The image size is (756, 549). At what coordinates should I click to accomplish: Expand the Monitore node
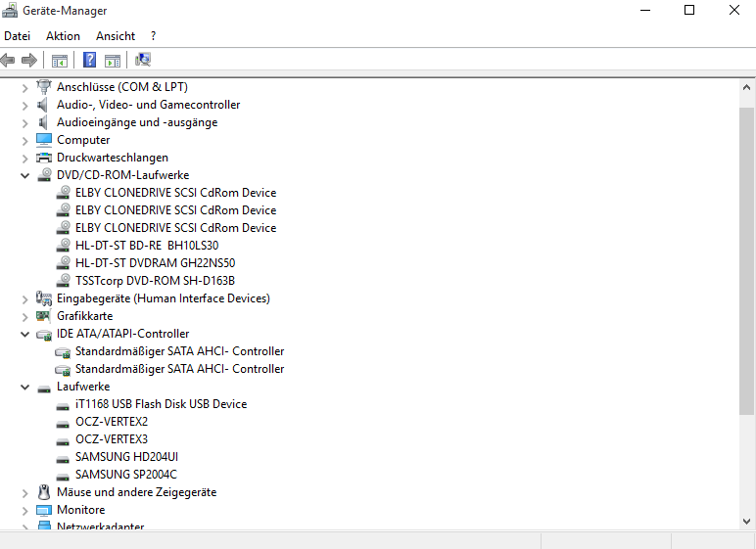(25, 511)
